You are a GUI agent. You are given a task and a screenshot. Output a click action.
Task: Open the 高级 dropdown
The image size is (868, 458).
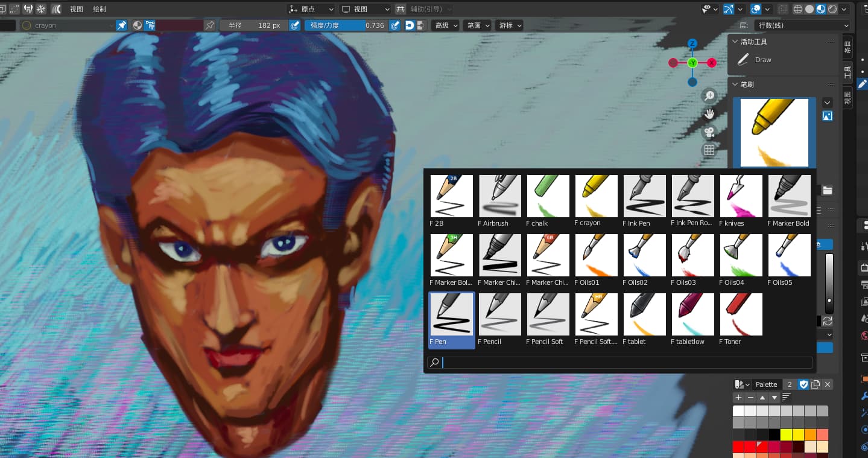(446, 25)
